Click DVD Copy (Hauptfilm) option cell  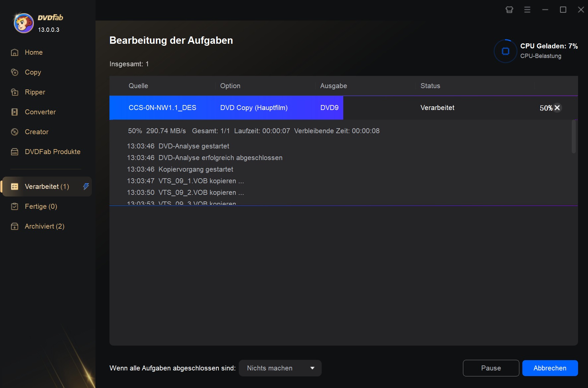(x=254, y=108)
